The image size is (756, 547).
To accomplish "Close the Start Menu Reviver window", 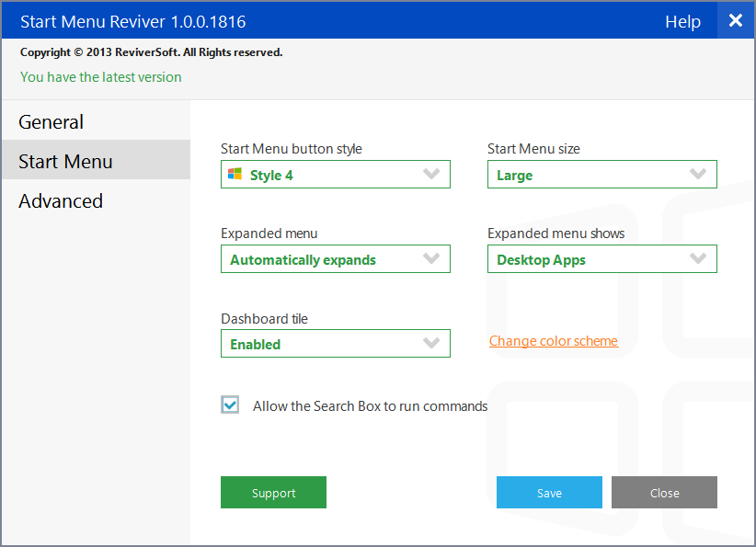I will pyautogui.click(x=736, y=20).
